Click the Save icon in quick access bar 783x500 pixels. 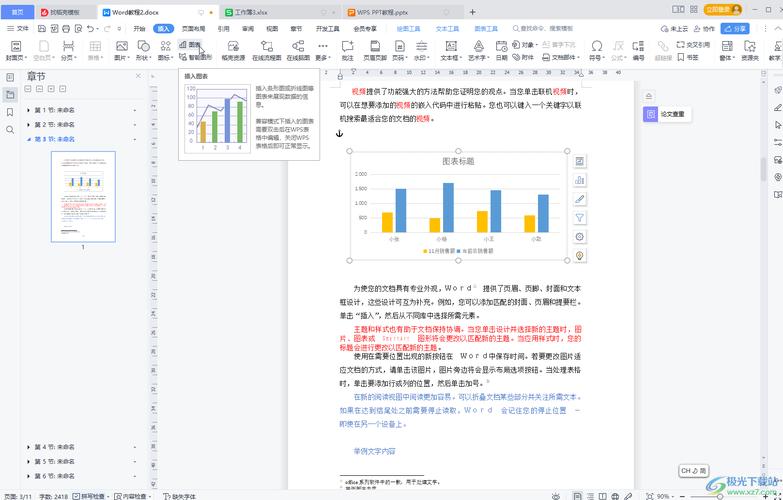point(42,29)
